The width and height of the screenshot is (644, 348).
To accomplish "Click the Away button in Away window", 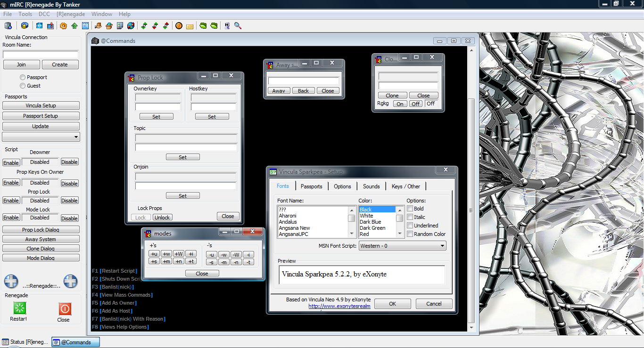I will coord(279,91).
